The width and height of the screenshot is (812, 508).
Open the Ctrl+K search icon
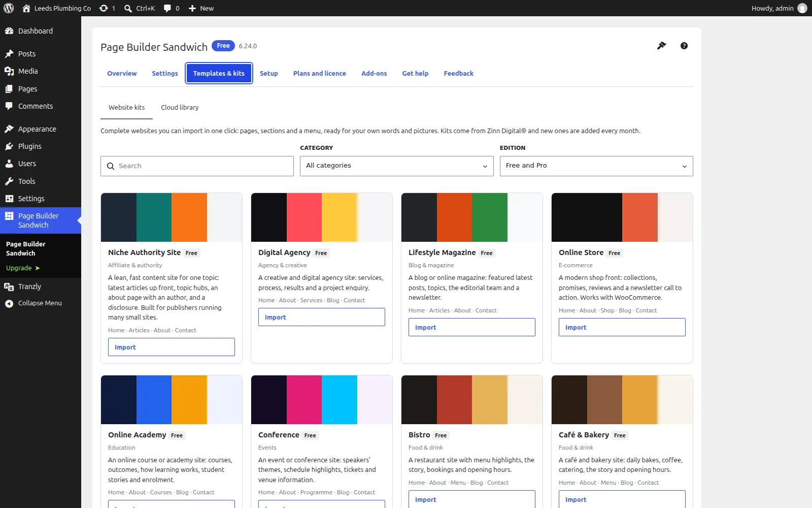pyautogui.click(x=128, y=8)
